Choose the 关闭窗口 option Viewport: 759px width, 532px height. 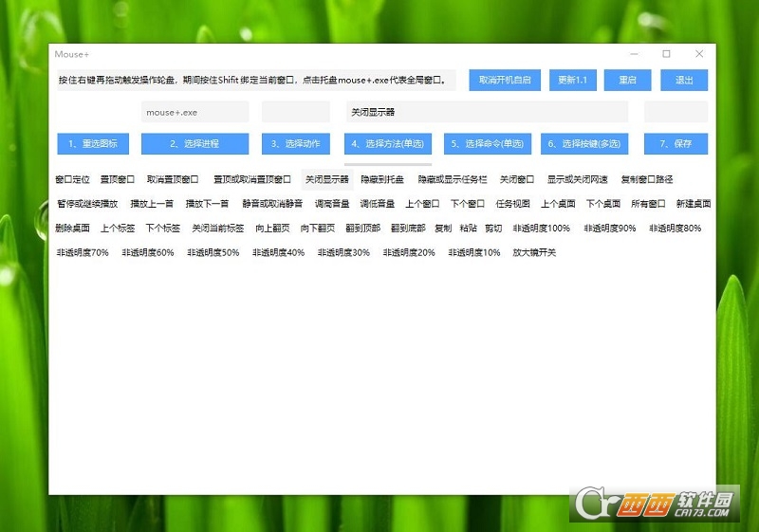[517, 179]
